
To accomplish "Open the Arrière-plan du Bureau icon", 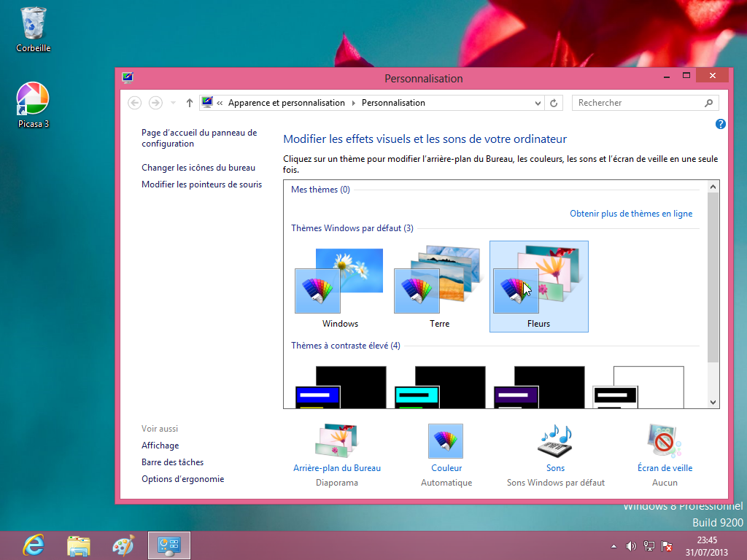I will [x=336, y=441].
